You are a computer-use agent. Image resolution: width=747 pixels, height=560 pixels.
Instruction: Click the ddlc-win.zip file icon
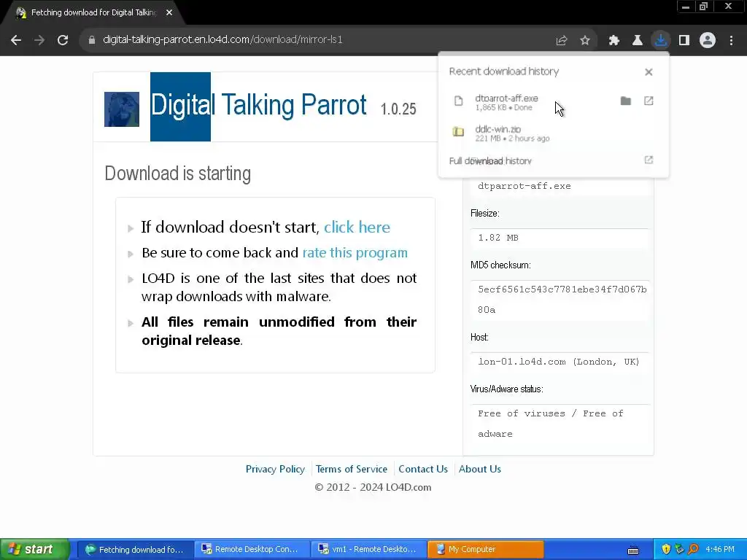point(458,132)
